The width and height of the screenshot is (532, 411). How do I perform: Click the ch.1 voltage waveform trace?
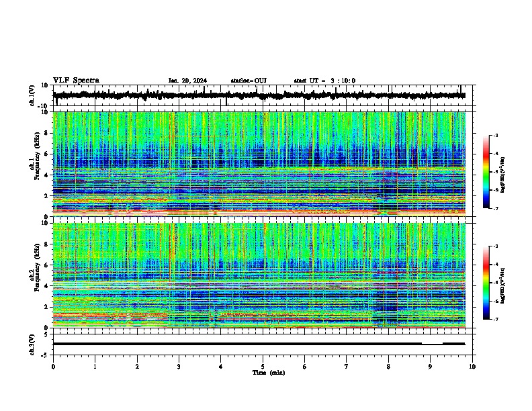click(x=259, y=95)
